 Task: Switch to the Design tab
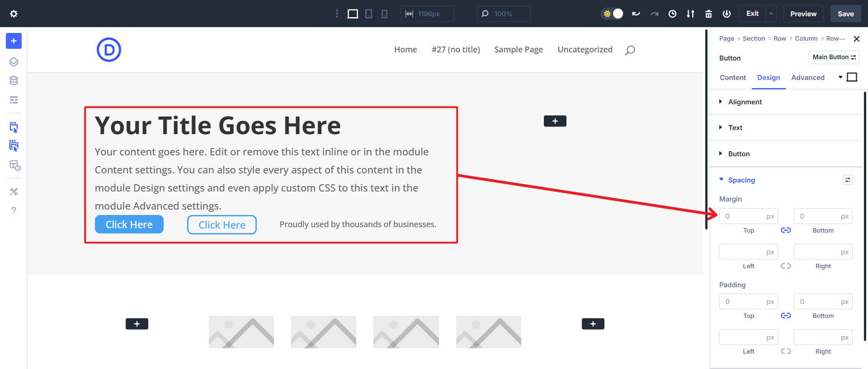point(769,78)
